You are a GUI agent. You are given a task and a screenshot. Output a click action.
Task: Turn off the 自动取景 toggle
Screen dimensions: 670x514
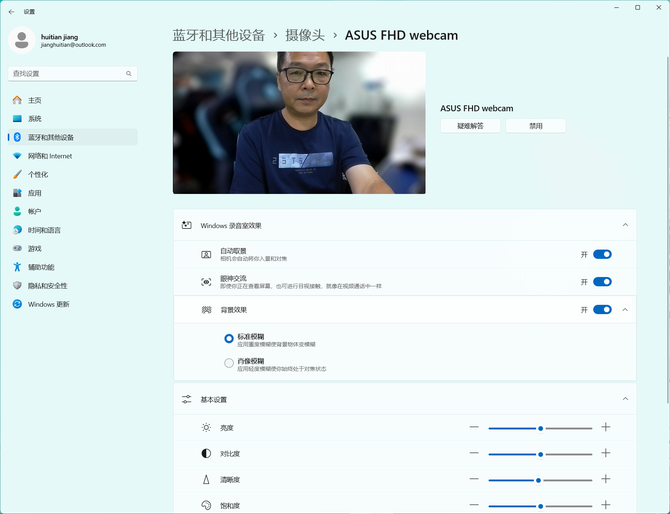(602, 254)
